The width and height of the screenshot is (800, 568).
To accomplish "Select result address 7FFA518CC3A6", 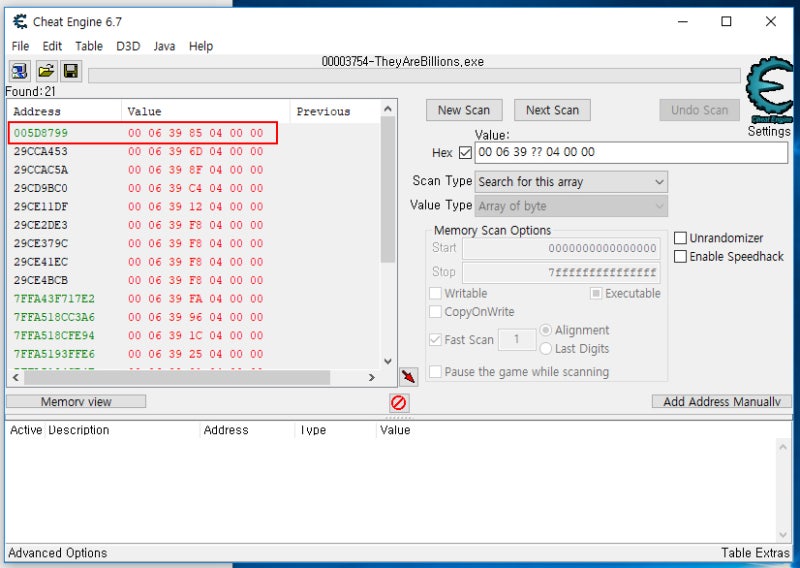I will (x=54, y=317).
